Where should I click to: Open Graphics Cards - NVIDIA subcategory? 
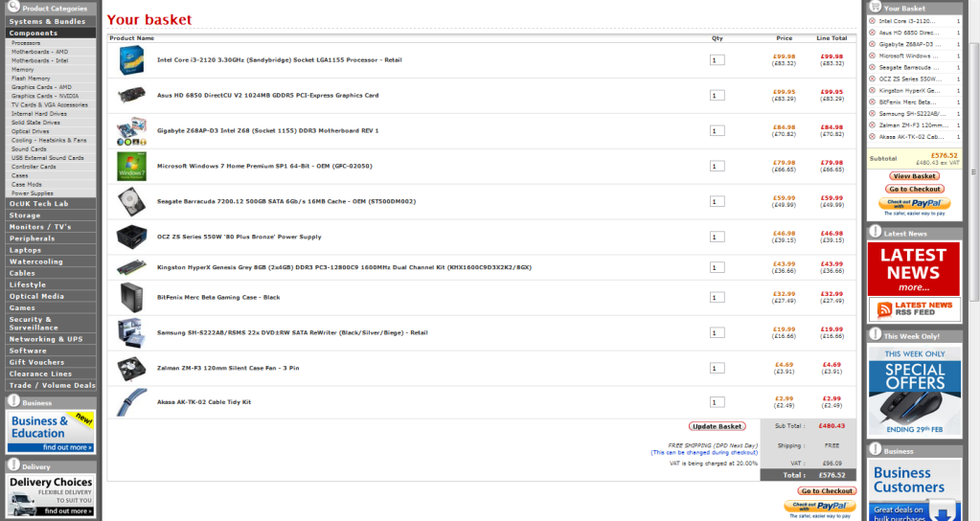[43, 96]
